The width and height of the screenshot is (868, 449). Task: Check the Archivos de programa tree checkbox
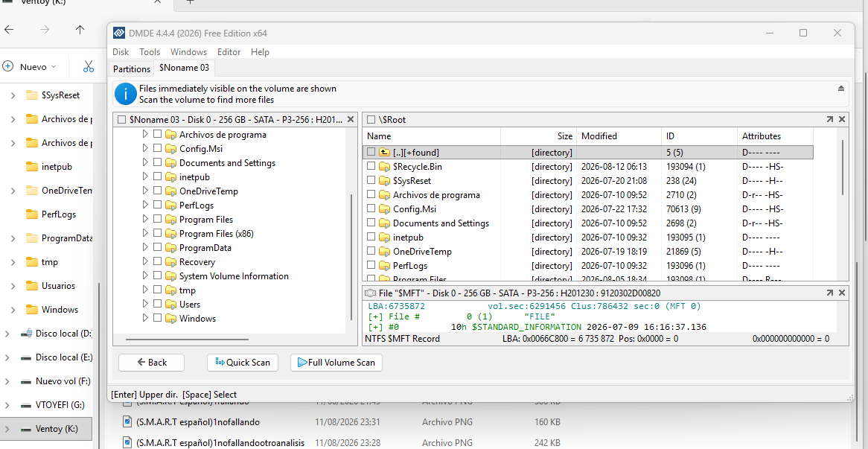pos(157,135)
